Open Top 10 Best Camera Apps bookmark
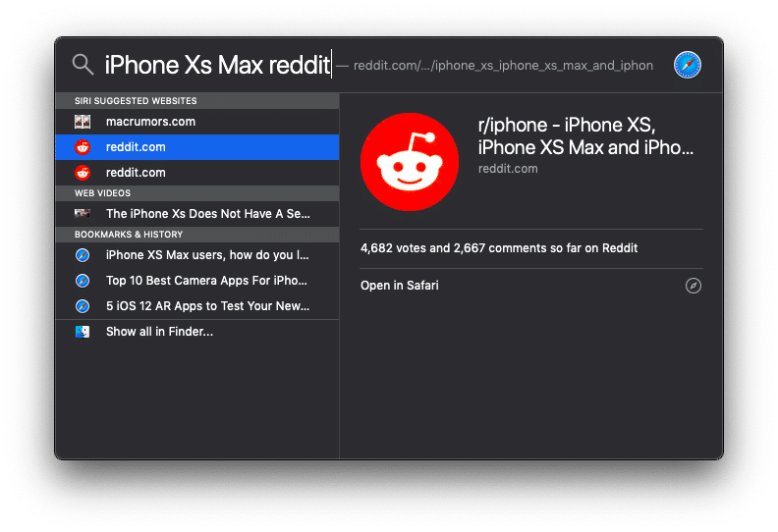Screen dimensions: 778x532 [197, 281]
